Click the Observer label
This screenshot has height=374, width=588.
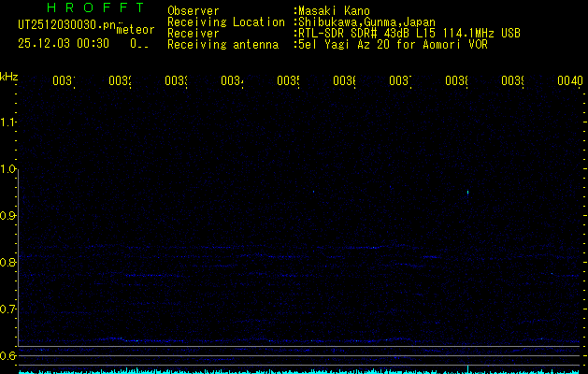[194, 11]
